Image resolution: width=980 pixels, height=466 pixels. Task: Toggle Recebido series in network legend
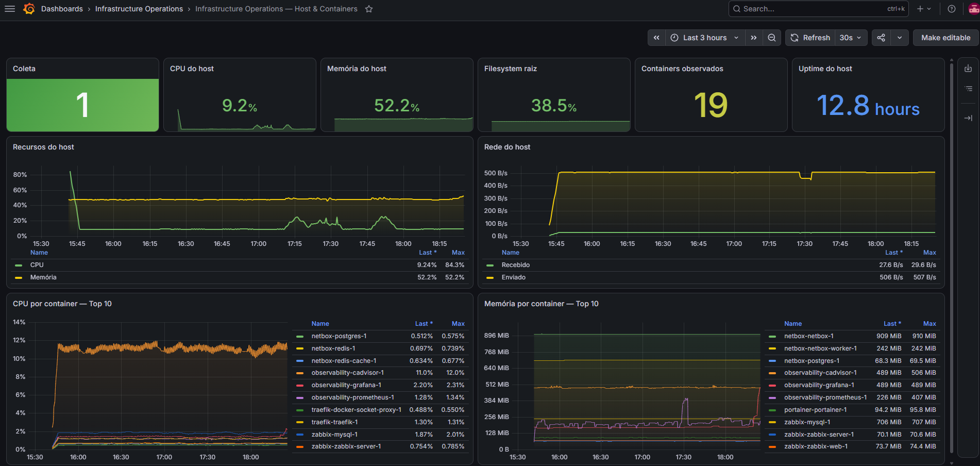[x=515, y=265]
